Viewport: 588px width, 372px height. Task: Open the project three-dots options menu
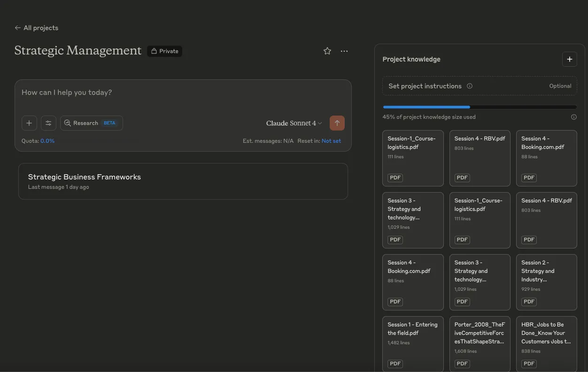pos(344,51)
